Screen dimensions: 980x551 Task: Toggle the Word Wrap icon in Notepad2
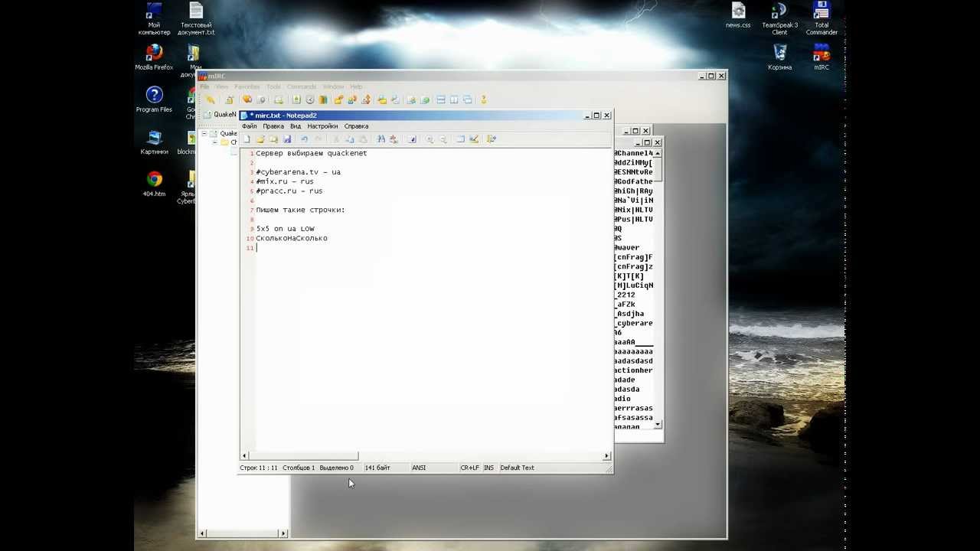click(412, 139)
